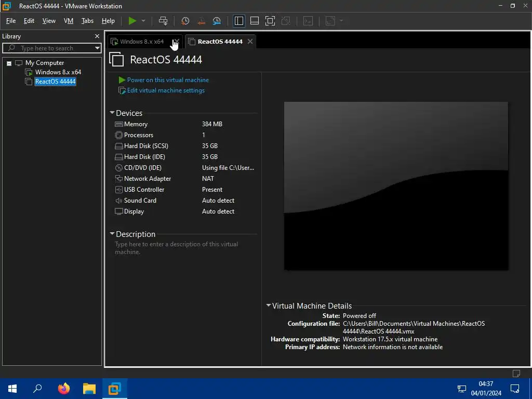Open the Library search dropdown arrow

click(x=97, y=48)
